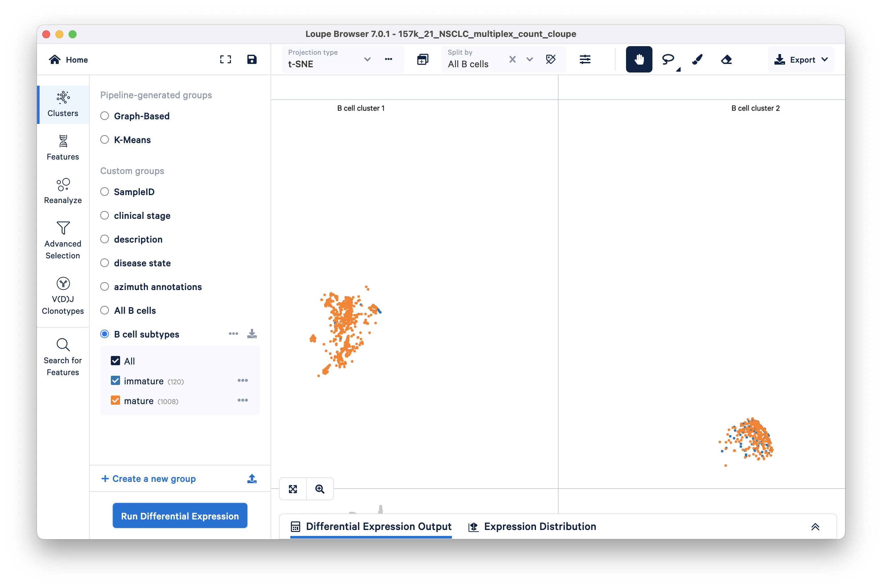
Task: Click the import groups upload icon
Action: 252,478
